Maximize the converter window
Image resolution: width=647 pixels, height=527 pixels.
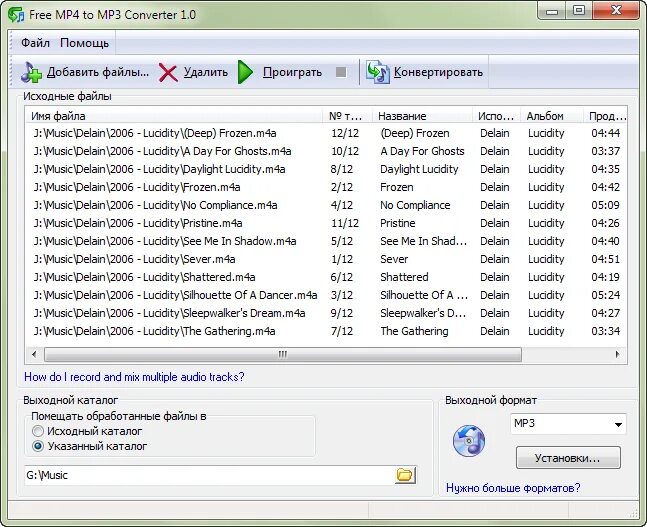tap(579, 10)
